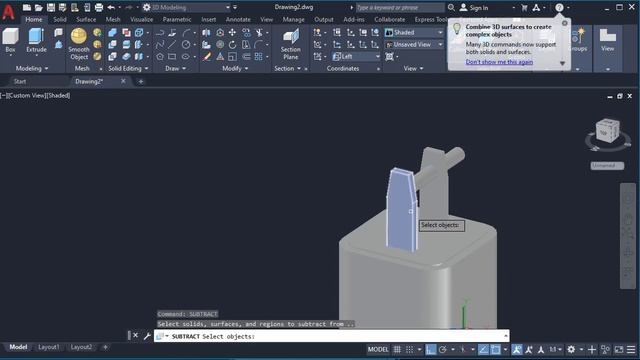Switch to the Start file tab
The image size is (640, 360).
click(20, 81)
